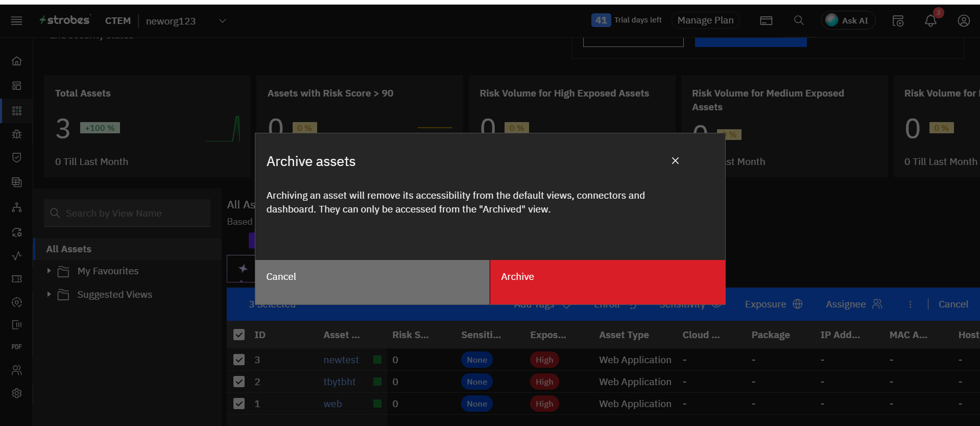980x426 pixels.
Task: Click the Search by View Name field
Action: [128, 214]
